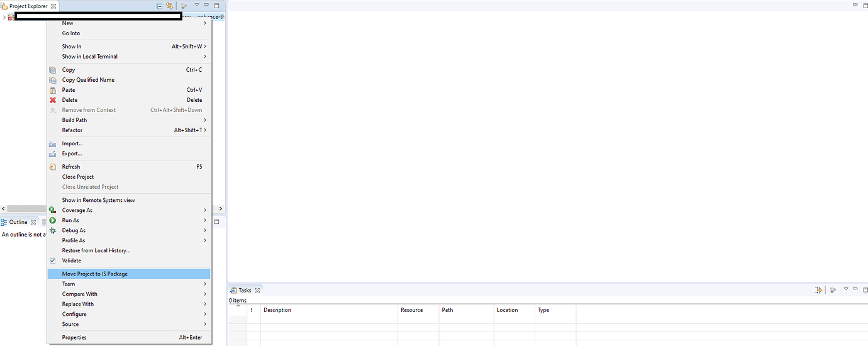Switch to the Outline tab

point(18,222)
